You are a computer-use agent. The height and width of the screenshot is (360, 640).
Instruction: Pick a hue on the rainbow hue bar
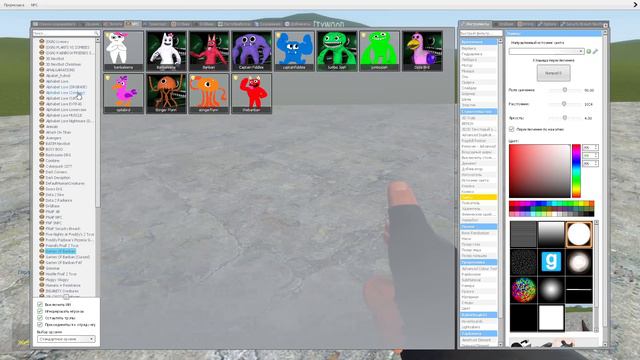576,171
